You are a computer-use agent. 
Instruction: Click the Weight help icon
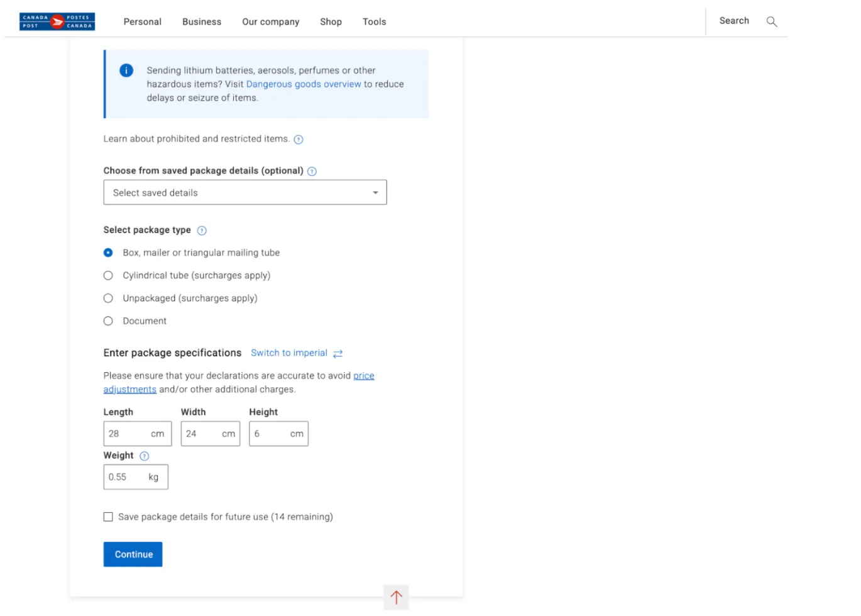144,456
